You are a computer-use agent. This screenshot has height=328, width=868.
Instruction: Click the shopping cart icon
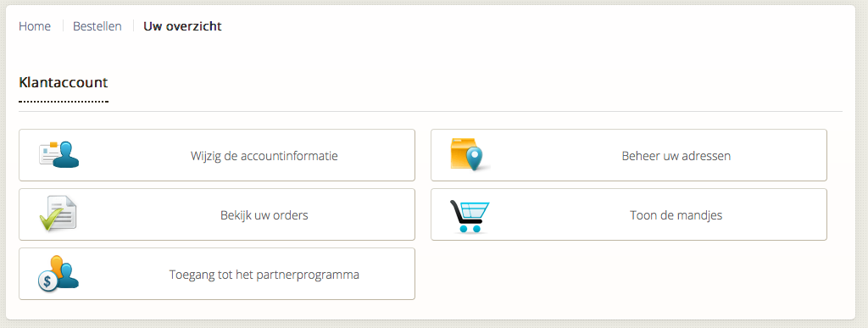tap(470, 216)
